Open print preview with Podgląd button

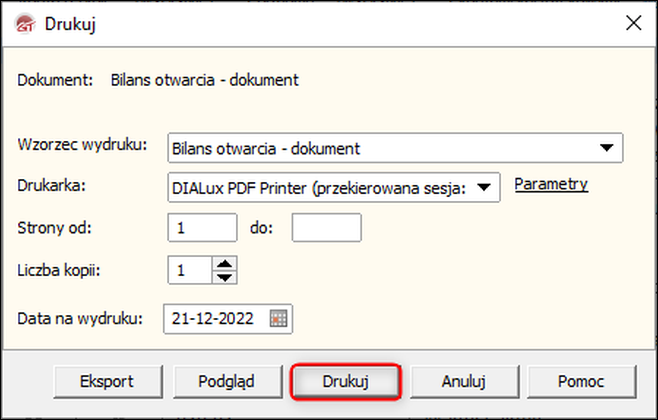click(x=227, y=381)
